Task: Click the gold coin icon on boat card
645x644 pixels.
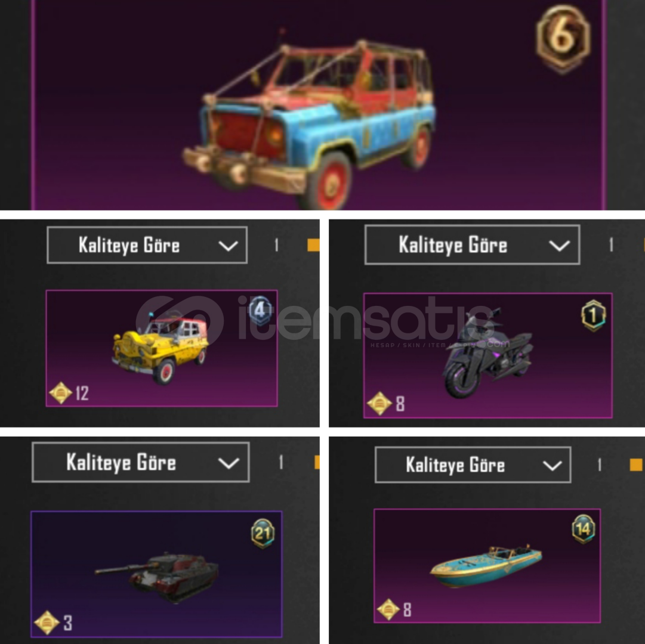Action: coord(388,609)
